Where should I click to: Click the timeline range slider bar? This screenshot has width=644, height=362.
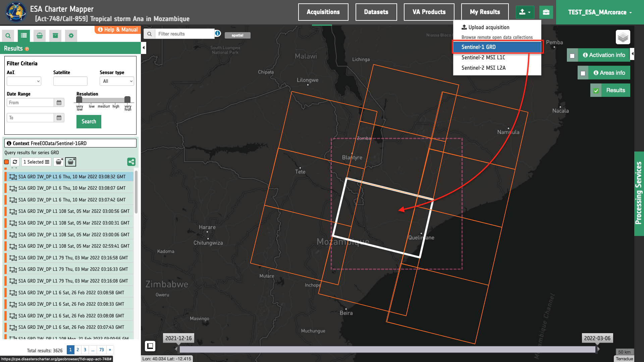387,350
